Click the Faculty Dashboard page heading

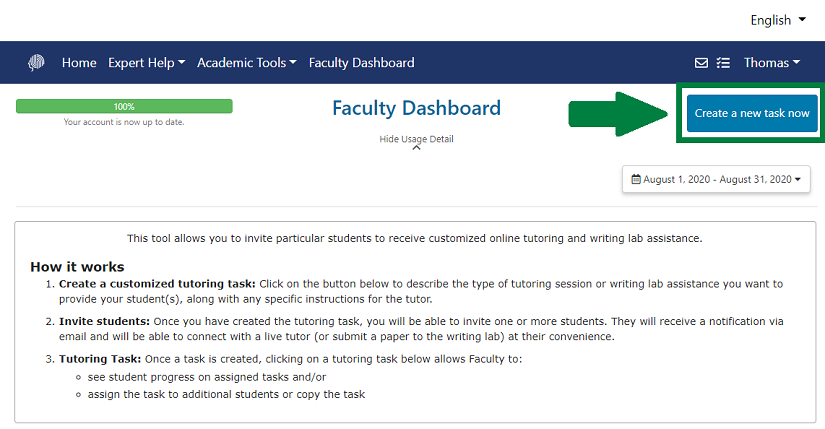416,108
